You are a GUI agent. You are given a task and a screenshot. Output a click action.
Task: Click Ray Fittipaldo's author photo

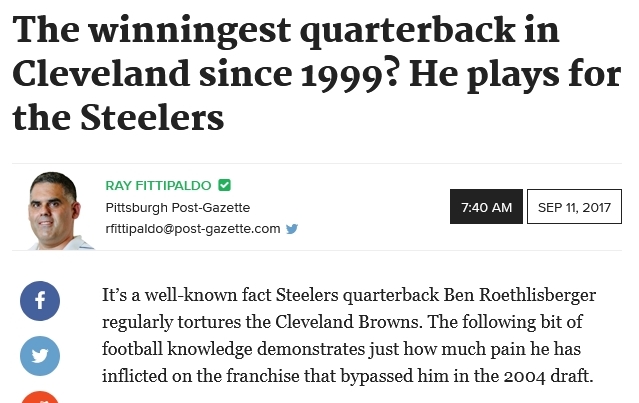tap(57, 211)
